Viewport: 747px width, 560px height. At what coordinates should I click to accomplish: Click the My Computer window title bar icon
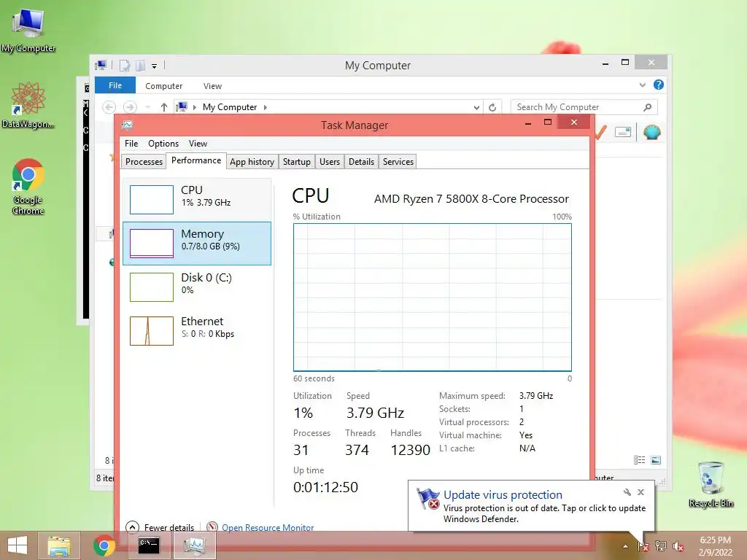coord(101,65)
